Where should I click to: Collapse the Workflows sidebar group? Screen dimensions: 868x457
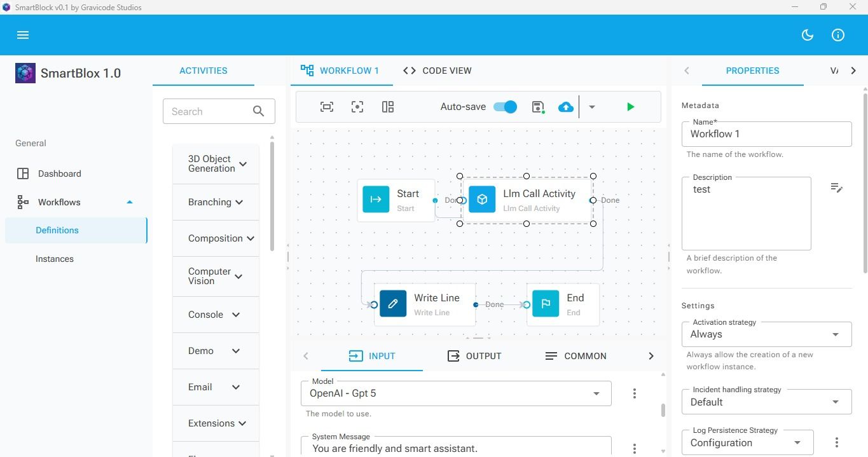(130, 202)
